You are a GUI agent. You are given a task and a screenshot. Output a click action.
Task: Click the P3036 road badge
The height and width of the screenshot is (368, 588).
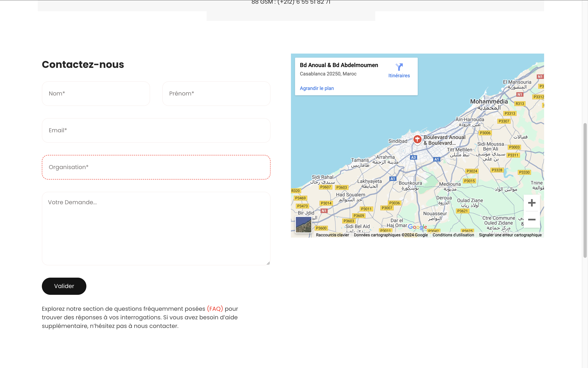coord(394,203)
